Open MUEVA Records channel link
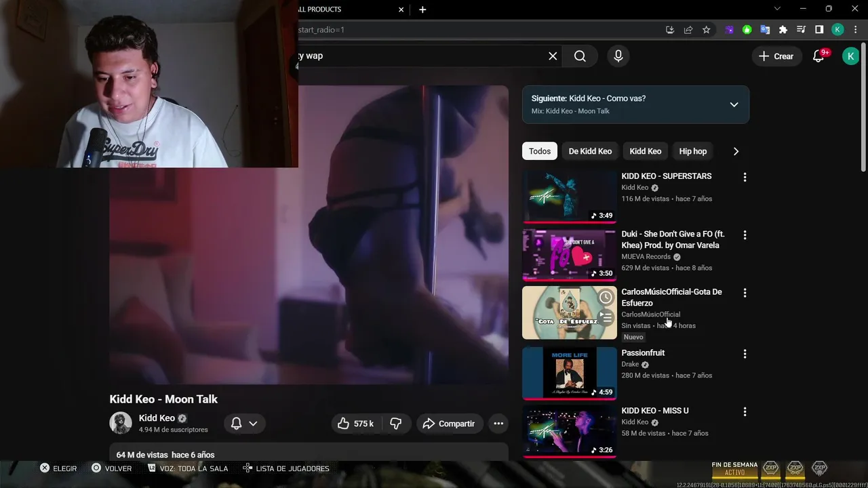The height and width of the screenshot is (488, 868). click(x=646, y=257)
